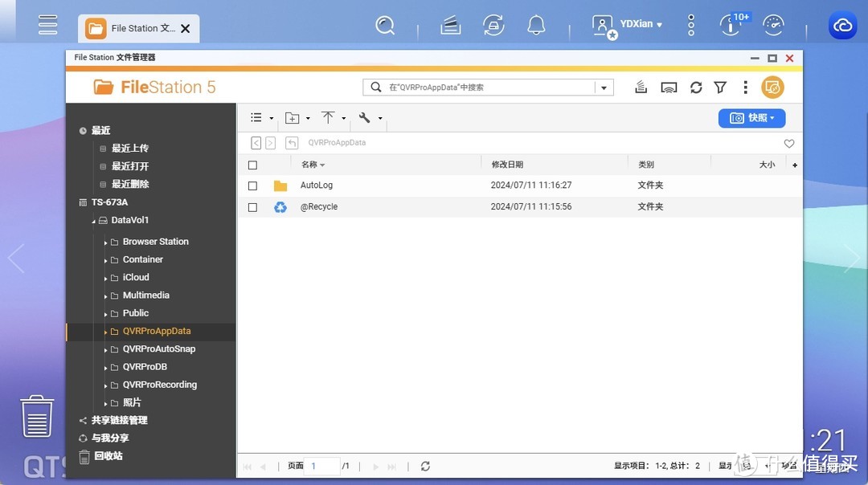Click the search magnifier in the desktop bar
868x485 pixels.
click(385, 25)
